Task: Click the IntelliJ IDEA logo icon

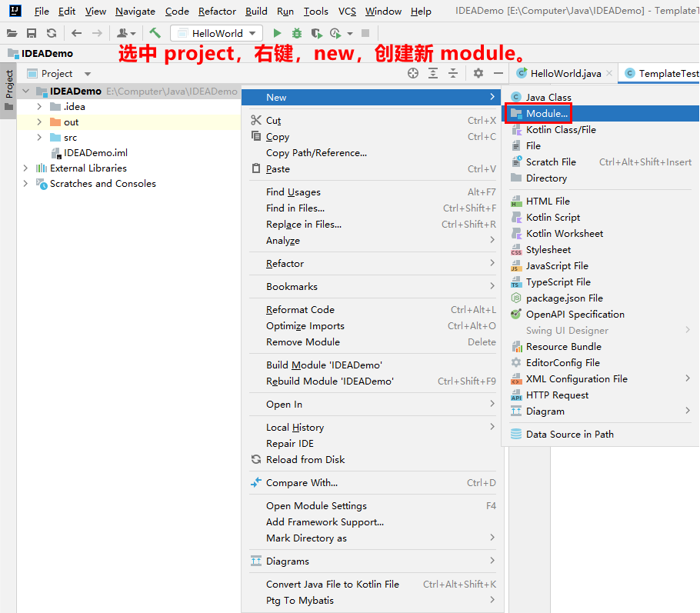Action: pos(15,10)
